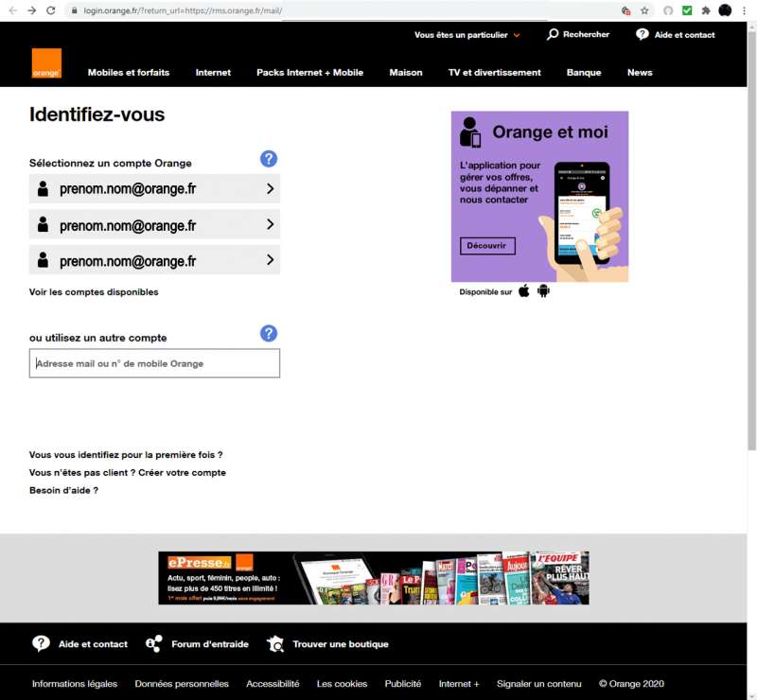This screenshot has width=757, height=700.
Task: Click the browser forward arrow
Action: (32, 10)
